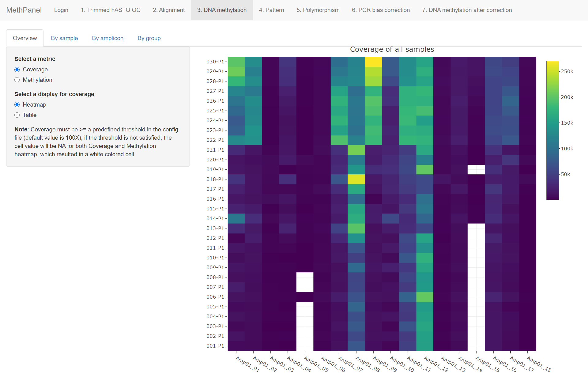588x377 pixels.
Task: Click the white NA cell in row 019-P1
Action: (476, 169)
